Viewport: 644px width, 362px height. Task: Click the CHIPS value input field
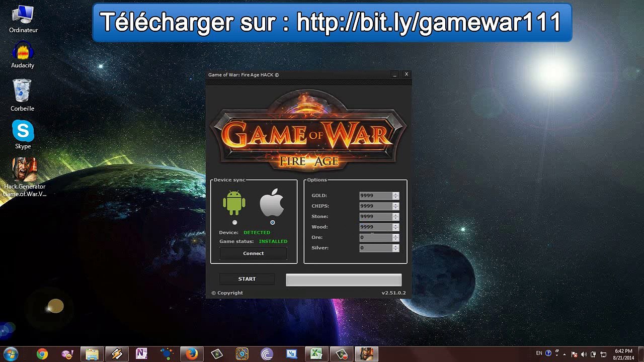(376, 206)
